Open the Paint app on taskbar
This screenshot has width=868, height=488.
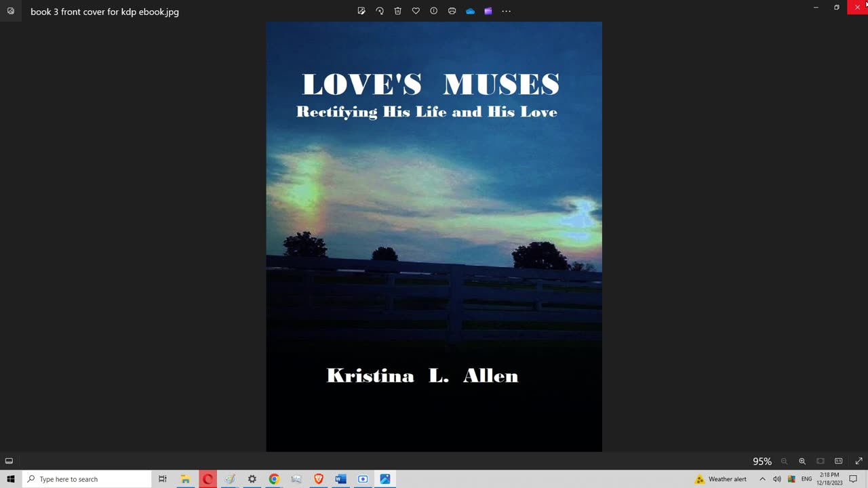tap(230, 479)
